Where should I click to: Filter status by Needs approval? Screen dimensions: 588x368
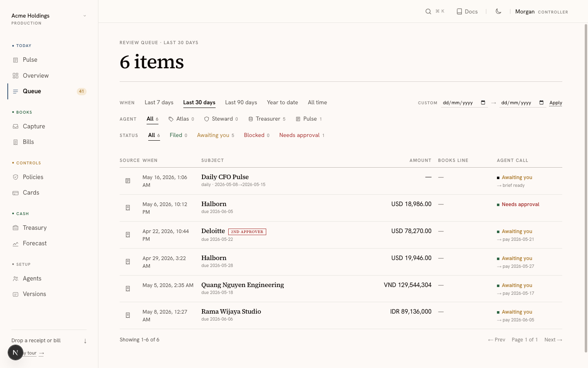302,135
